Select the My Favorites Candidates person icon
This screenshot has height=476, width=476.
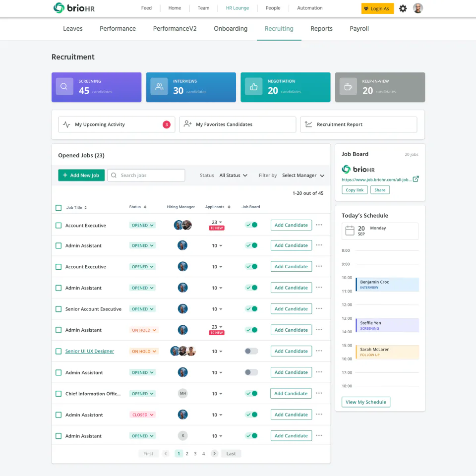pyautogui.click(x=187, y=124)
